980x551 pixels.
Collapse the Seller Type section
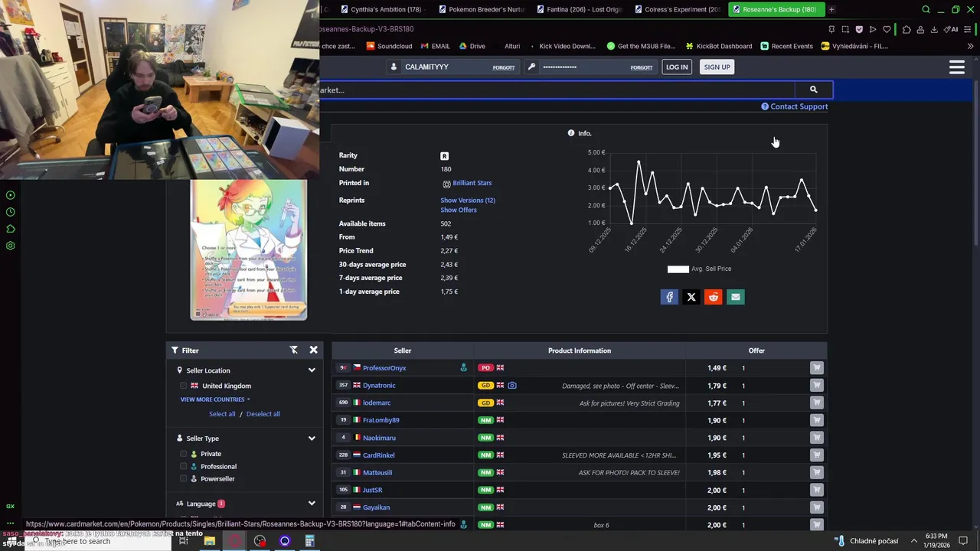pyautogui.click(x=312, y=439)
